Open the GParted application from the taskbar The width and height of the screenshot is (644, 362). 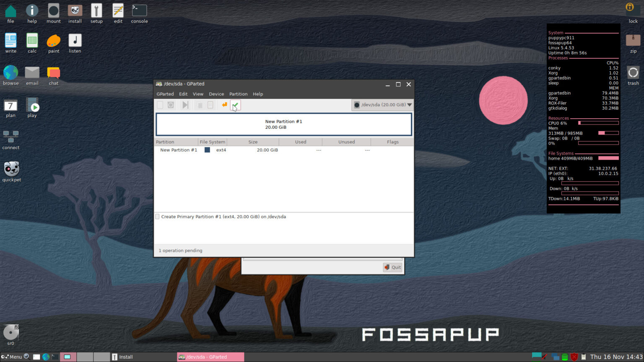pyautogui.click(x=210, y=357)
